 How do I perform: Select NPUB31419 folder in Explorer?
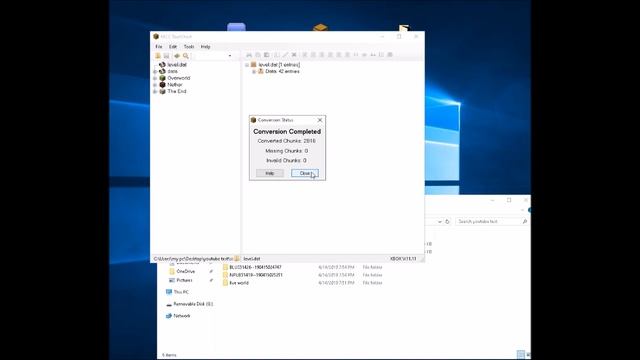point(256,275)
